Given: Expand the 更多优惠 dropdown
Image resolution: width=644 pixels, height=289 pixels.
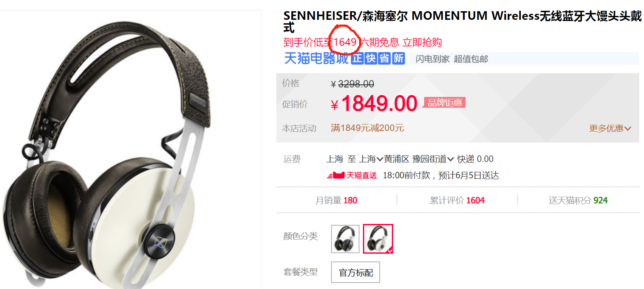Looking at the screenshot, I should point(610,128).
